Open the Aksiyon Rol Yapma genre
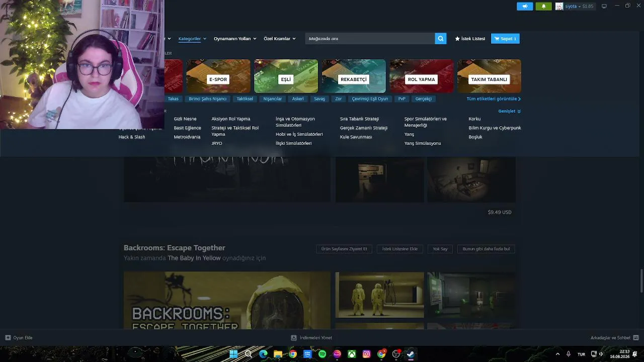 pos(231,119)
